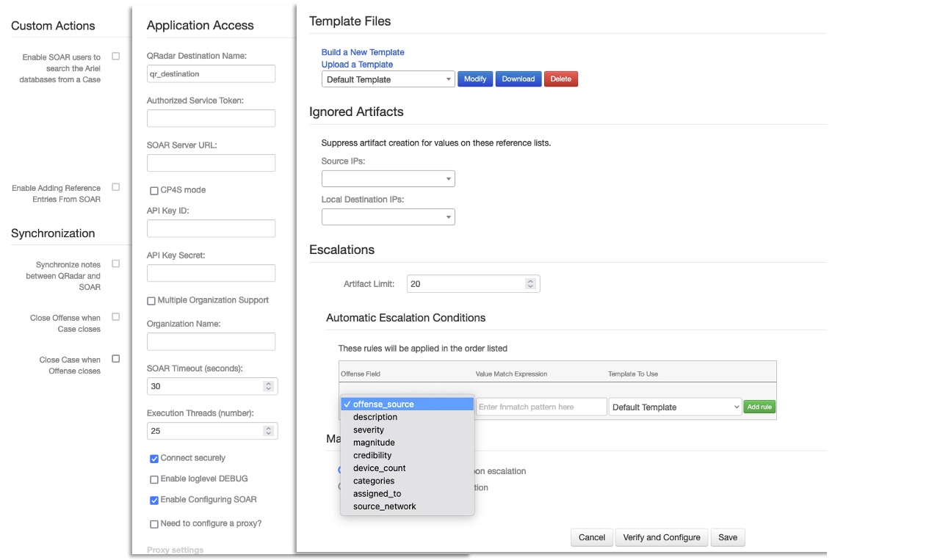Open the Source IPs dropdown

click(388, 178)
